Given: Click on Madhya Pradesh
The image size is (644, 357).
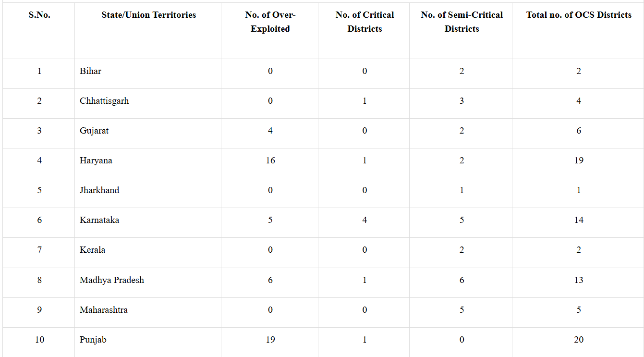Looking at the screenshot, I should 112,280.
